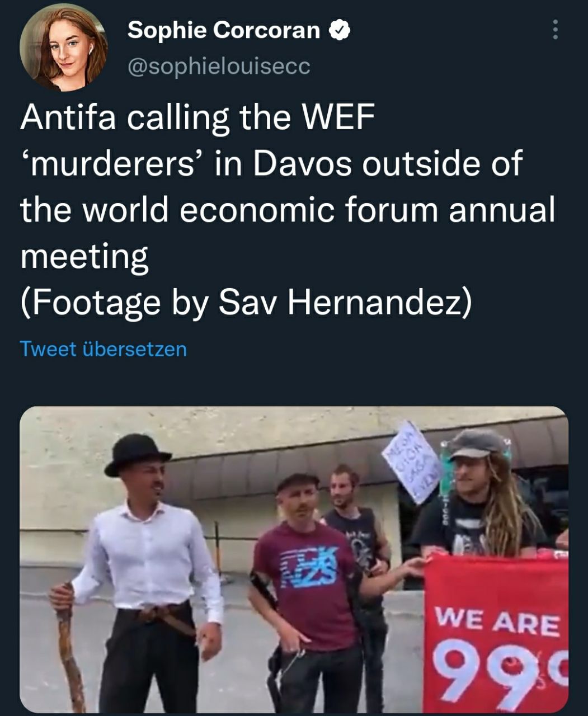Open the @sophielouisecc handle
588x716 pixels.
(x=219, y=67)
